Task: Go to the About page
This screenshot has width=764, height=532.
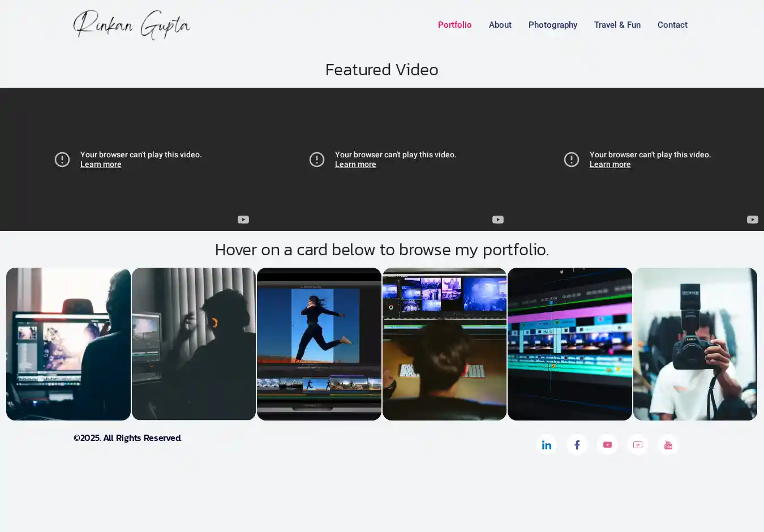Action: [x=500, y=25]
